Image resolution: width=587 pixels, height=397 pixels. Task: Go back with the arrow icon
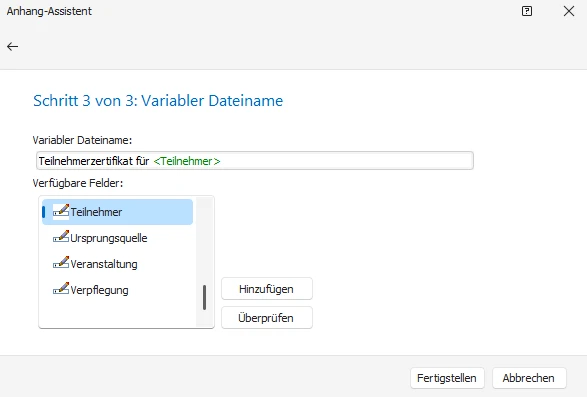12,46
